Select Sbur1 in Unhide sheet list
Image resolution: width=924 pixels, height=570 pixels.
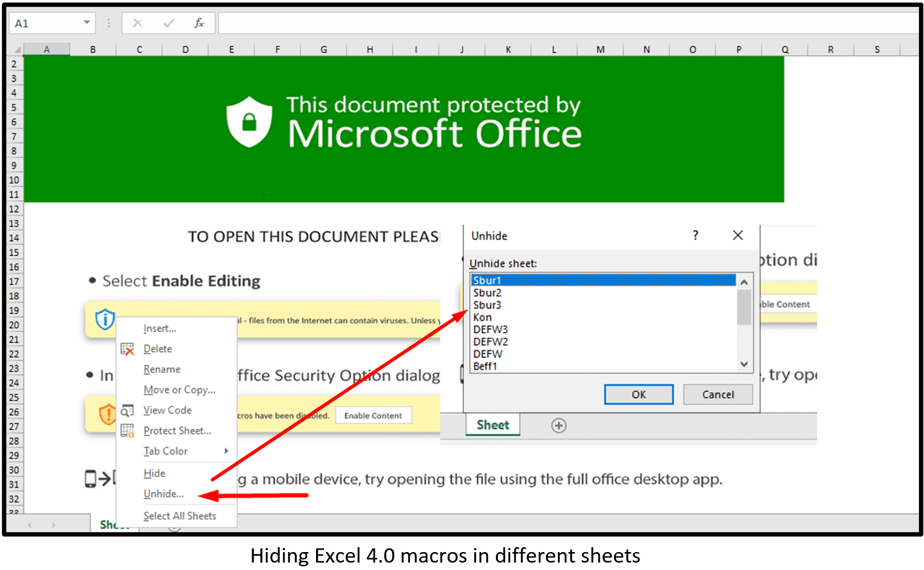coord(603,280)
